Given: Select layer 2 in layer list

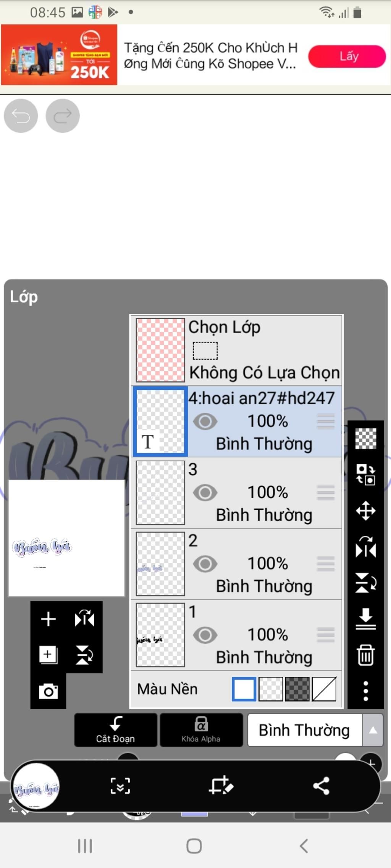Looking at the screenshot, I should pos(236,564).
